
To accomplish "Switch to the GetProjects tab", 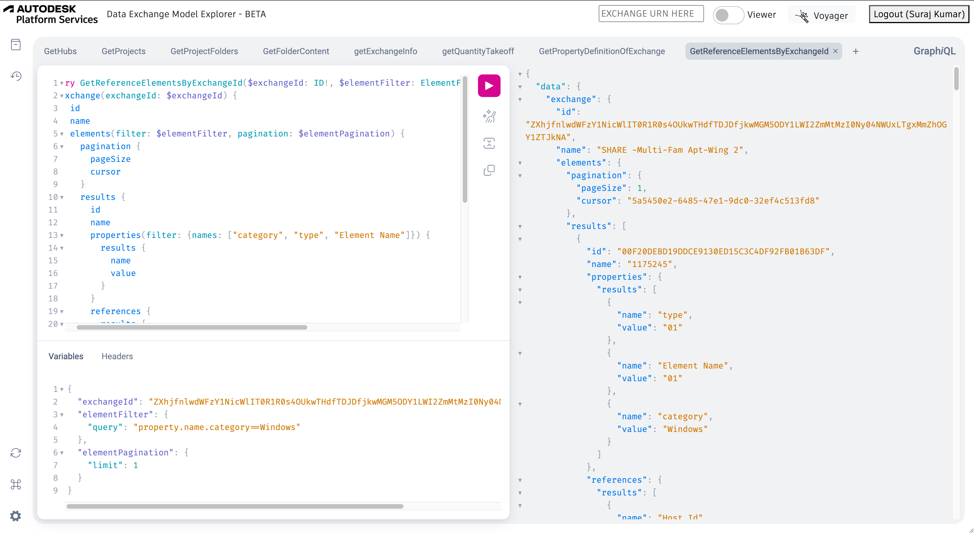I will (x=124, y=51).
